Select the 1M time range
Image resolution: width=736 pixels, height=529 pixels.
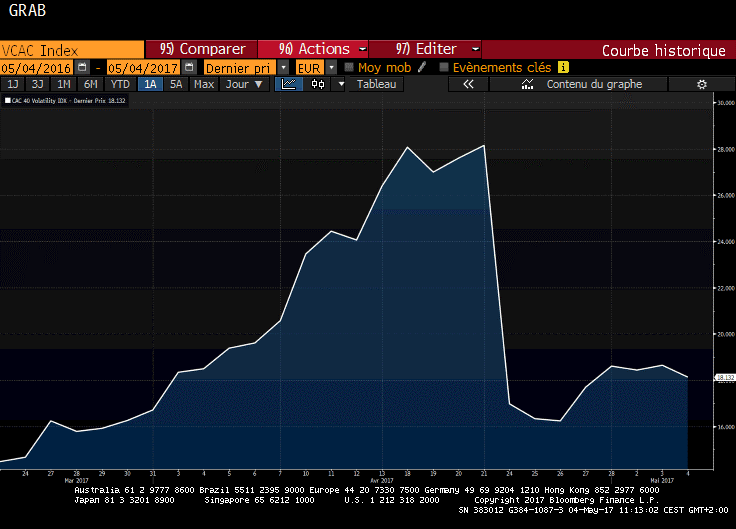click(x=63, y=84)
